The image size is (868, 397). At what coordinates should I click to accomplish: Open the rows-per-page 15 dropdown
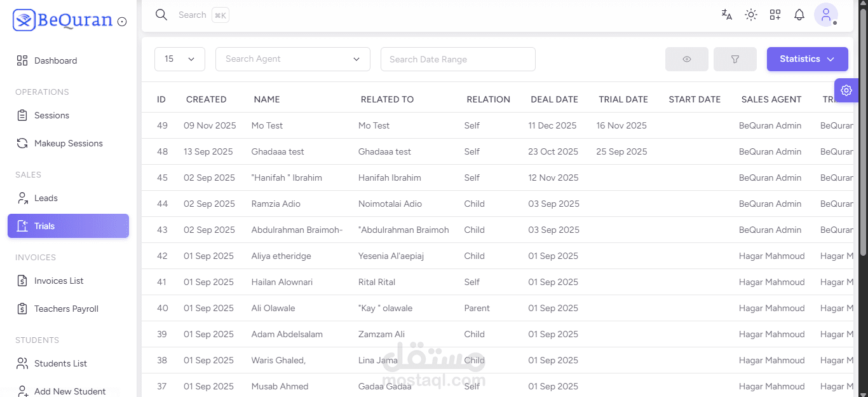180,59
